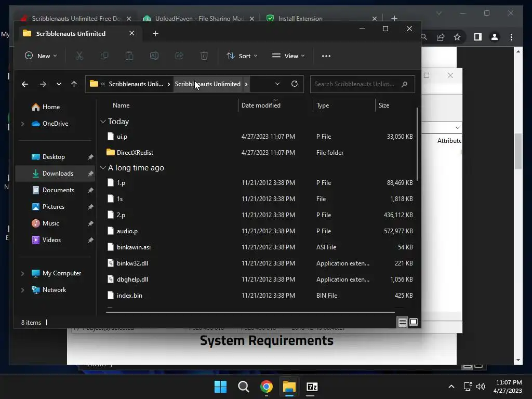Open new Chrome tab with plus button

[x=394, y=18]
